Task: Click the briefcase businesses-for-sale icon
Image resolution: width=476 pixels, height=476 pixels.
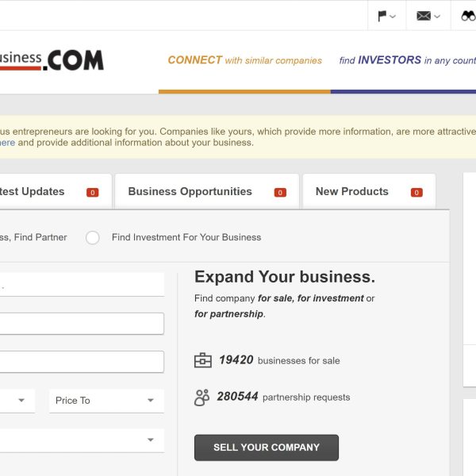Action: click(203, 360)
